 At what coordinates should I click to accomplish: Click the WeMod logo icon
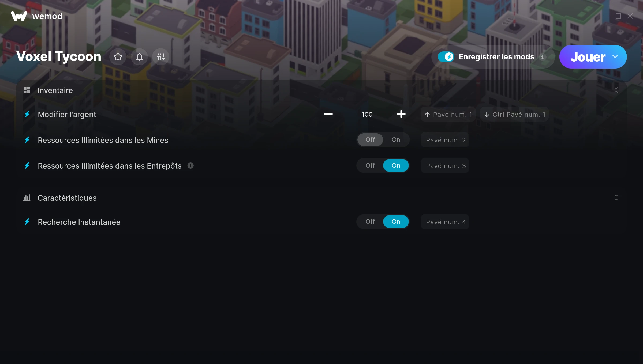[x=19, y=16]
